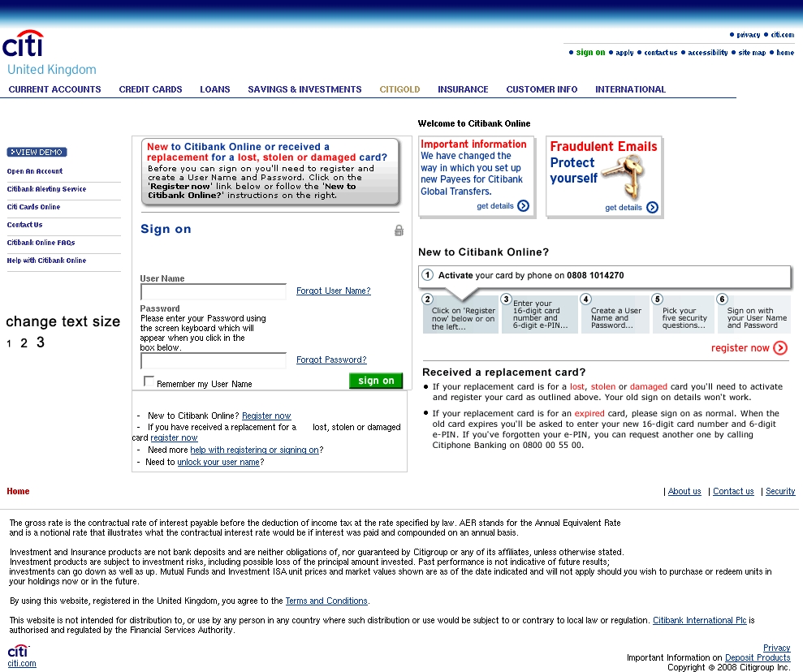Click citi.com link at top right
The image size is (803, 672).
pyautogui.click(x=783, y=35)
